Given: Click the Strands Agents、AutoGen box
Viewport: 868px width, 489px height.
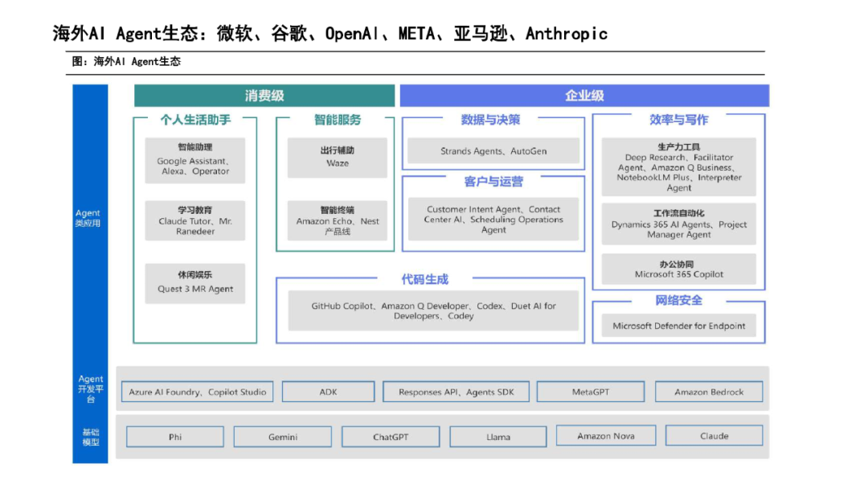Looking at the screenshot, I should click(x=493, y=150).
